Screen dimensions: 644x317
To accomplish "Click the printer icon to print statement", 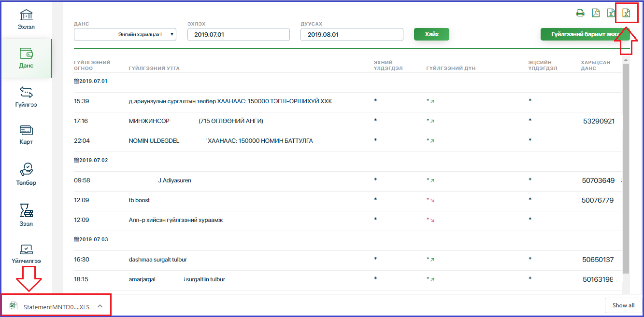I will point(580,13).
